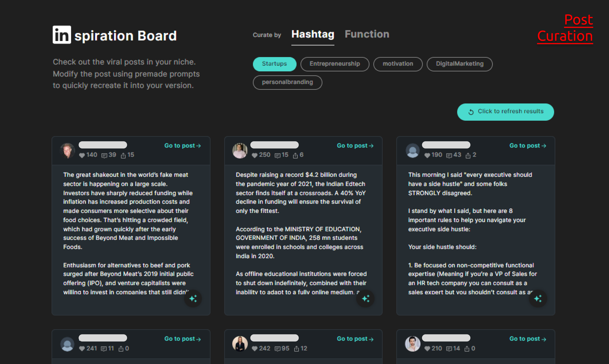Click 'Curate by' label
The width and height of the screenshot is (609, 364).
tap(267, 35)
